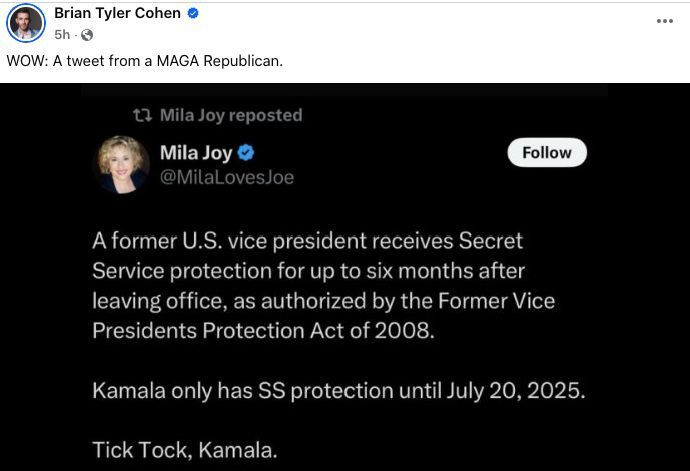690x471 pixels.
Task: Click the 'Tick Tock, Kamala.' line
Action: click(x=185, y=450)
